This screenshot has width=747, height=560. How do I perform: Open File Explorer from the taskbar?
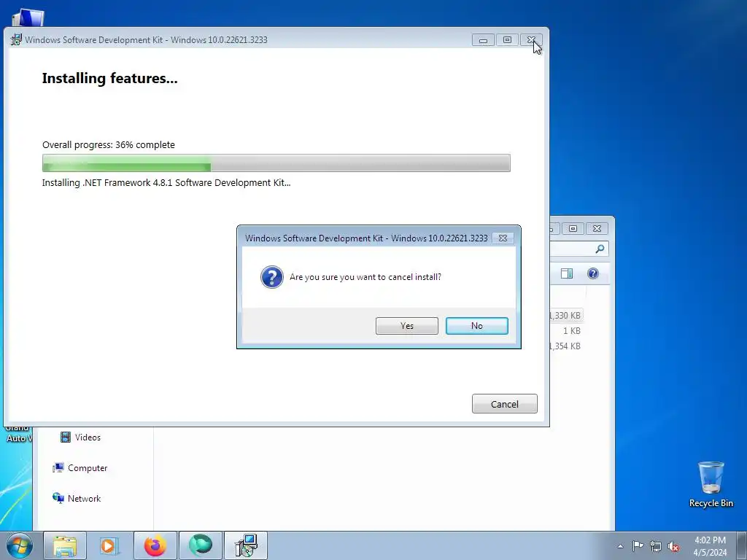click(x=65, y=545)
